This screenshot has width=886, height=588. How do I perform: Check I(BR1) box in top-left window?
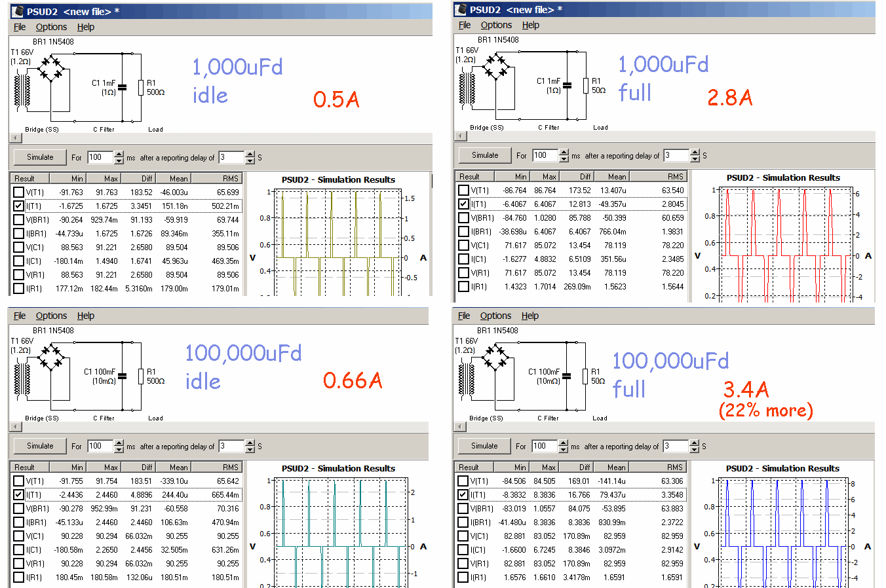click(18, 233)
